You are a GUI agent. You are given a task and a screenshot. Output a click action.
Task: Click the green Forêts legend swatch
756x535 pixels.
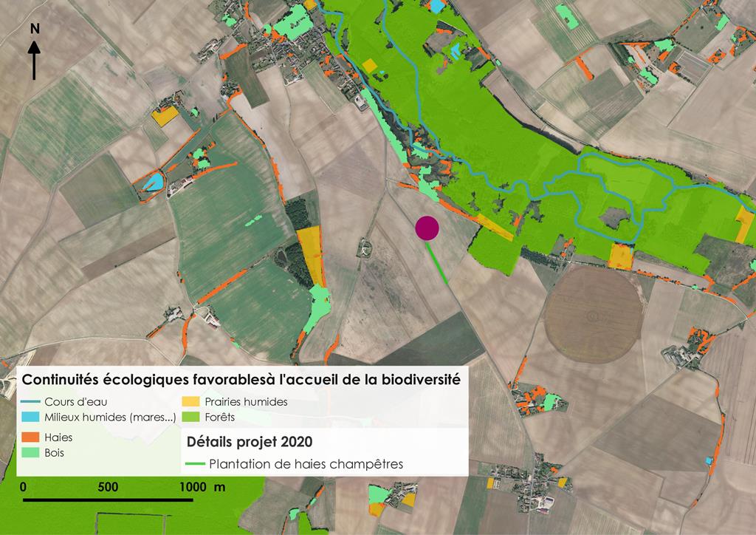coord(191,418)
